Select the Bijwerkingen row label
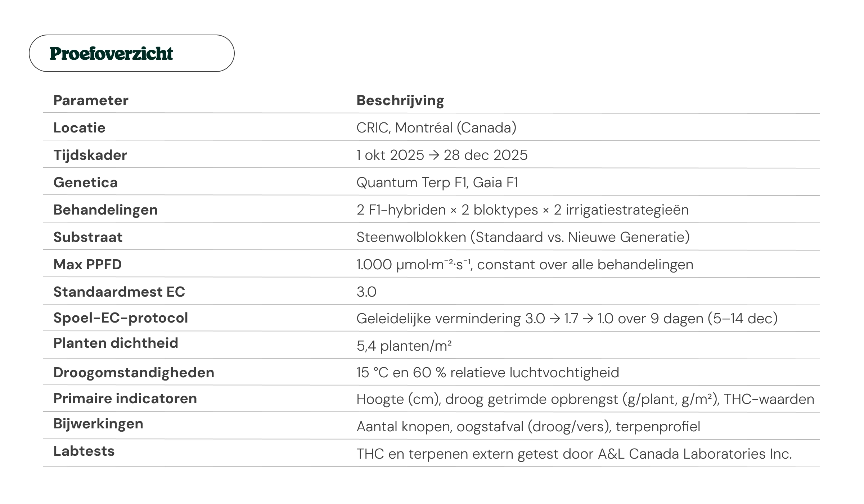 click(98, 424)
